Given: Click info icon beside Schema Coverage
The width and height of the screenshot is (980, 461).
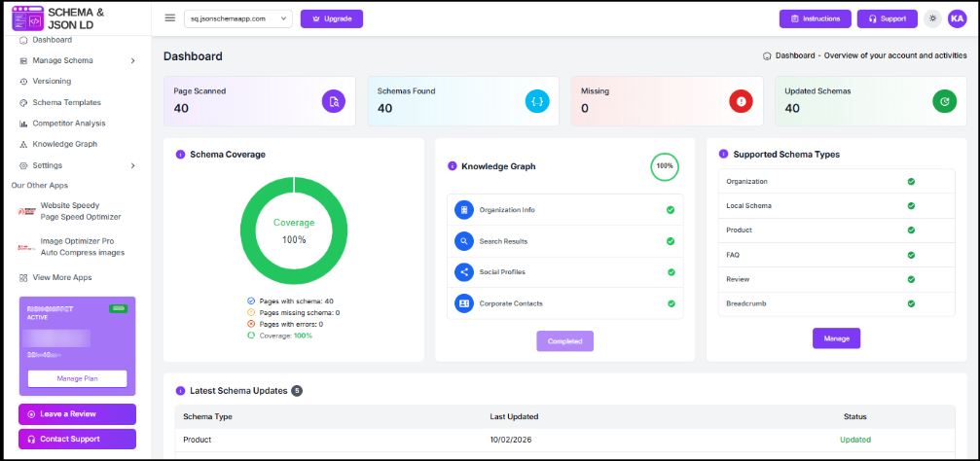Looking at the screenshot, I should click(180, 155).
